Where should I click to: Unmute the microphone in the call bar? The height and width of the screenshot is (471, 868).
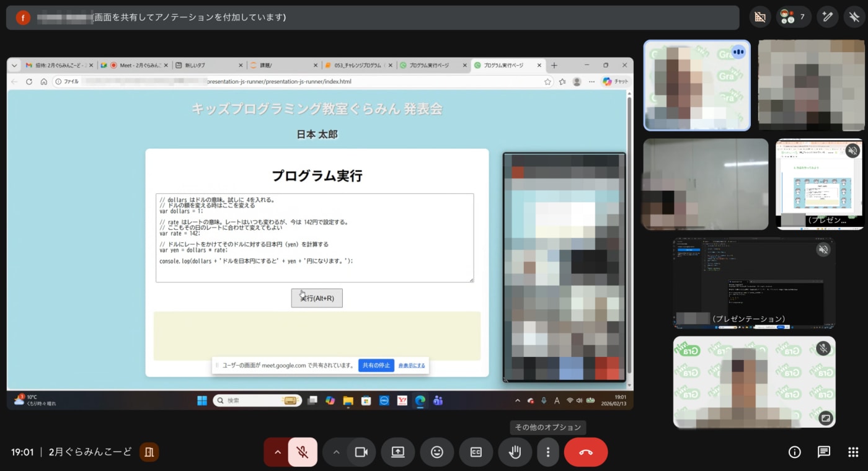303,452
